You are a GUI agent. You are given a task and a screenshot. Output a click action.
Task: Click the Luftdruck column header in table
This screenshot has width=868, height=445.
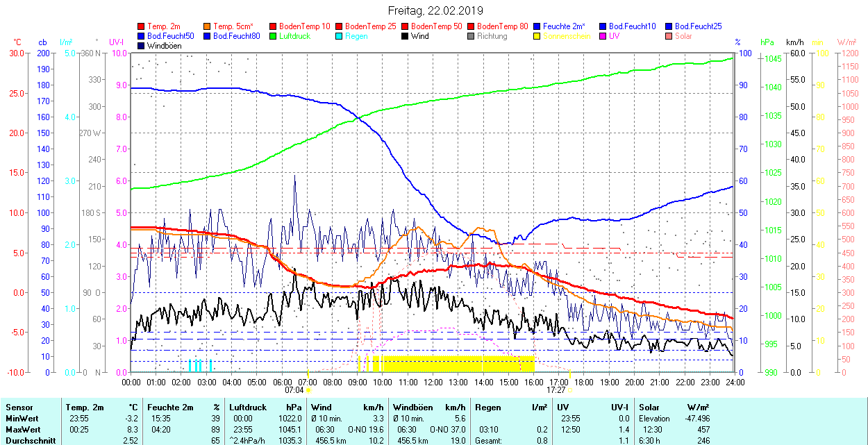click(x=248, y=408)
